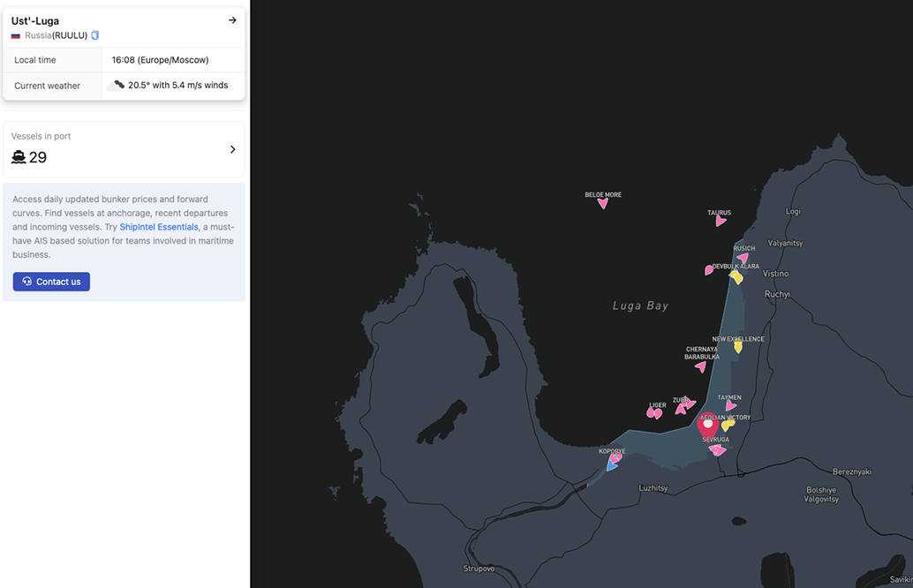Click the Ust'-Luga port title
This screenshot has height=588, width=913.
(x=35, y=20)
